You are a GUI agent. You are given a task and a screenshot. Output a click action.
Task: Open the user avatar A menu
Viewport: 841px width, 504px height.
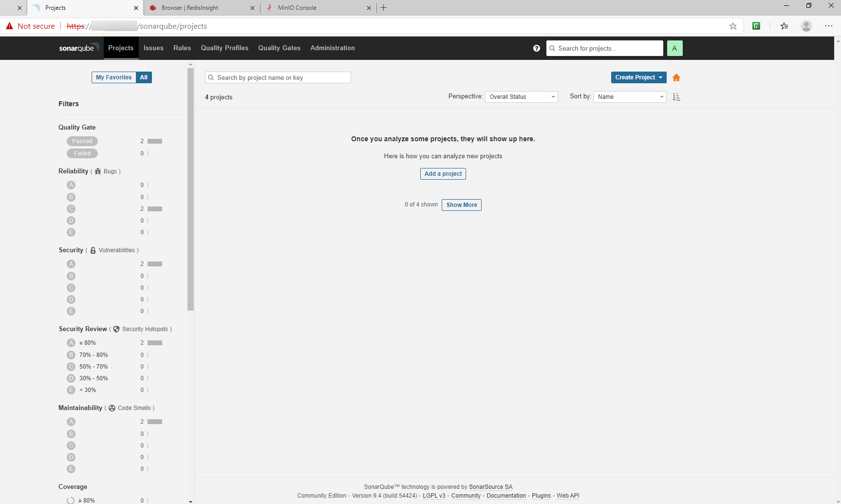pyautogui.click(x=674, y=48)
